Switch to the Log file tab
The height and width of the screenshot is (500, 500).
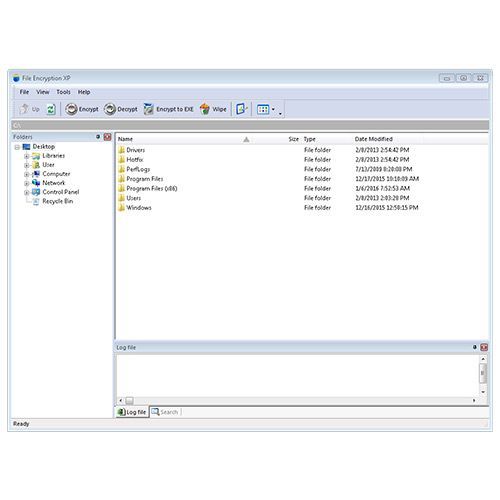tap(132, 412)
